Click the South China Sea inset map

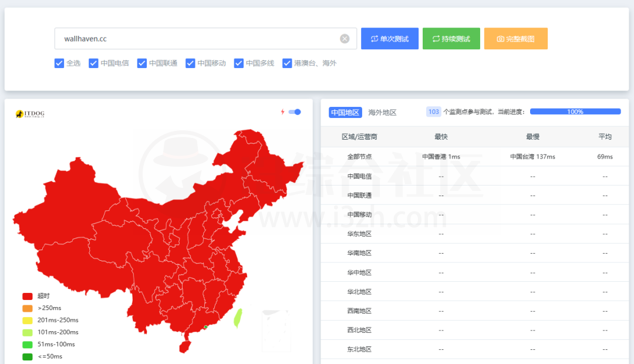[276, 331]
